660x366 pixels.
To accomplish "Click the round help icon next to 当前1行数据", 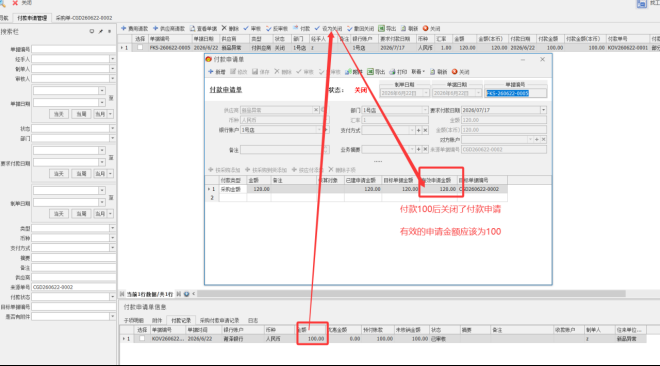I will [186, 294].
